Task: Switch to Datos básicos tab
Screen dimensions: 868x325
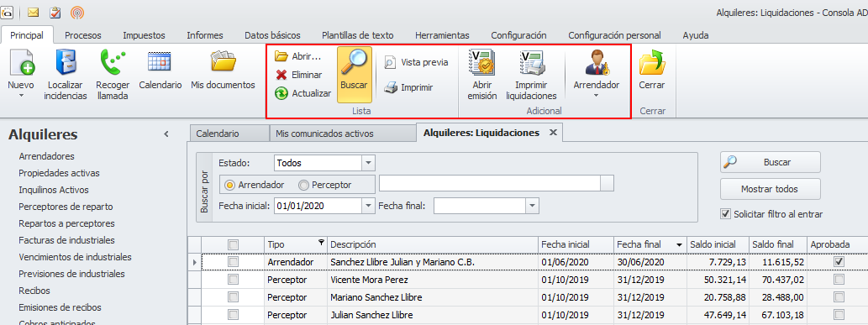Action: 272,35
